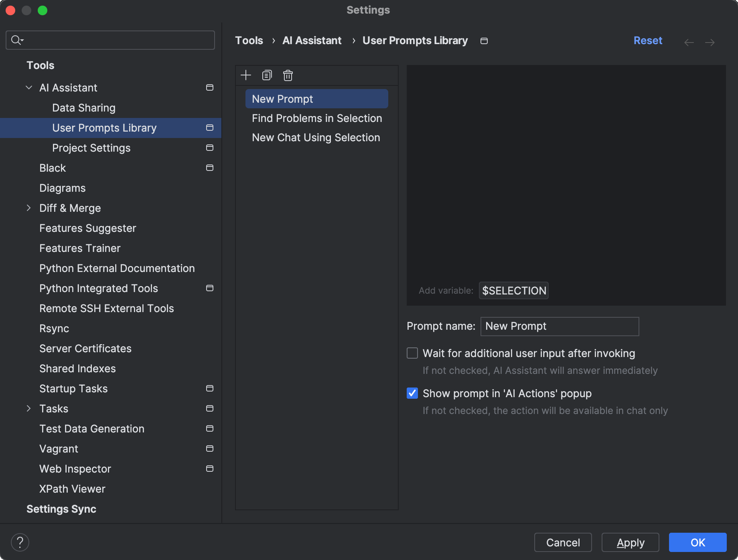Open Shared Indexes settings
The height and width of the screenshot is (560, 738).
click(77, 368)
